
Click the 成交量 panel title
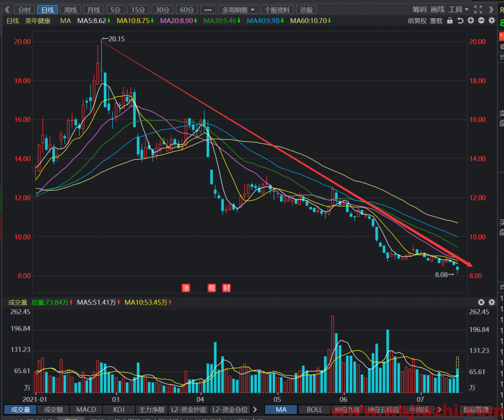click(18, 302)
